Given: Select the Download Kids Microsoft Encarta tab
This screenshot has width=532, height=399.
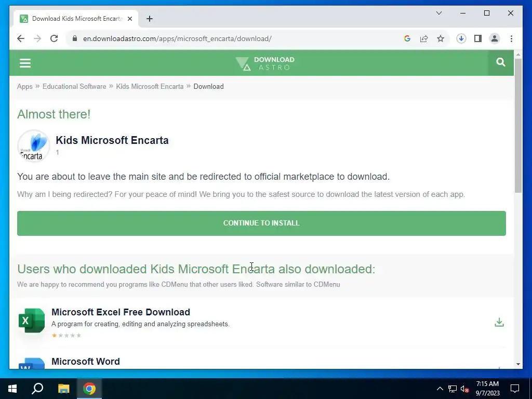Looking at the screenshot, I should 76,19.
